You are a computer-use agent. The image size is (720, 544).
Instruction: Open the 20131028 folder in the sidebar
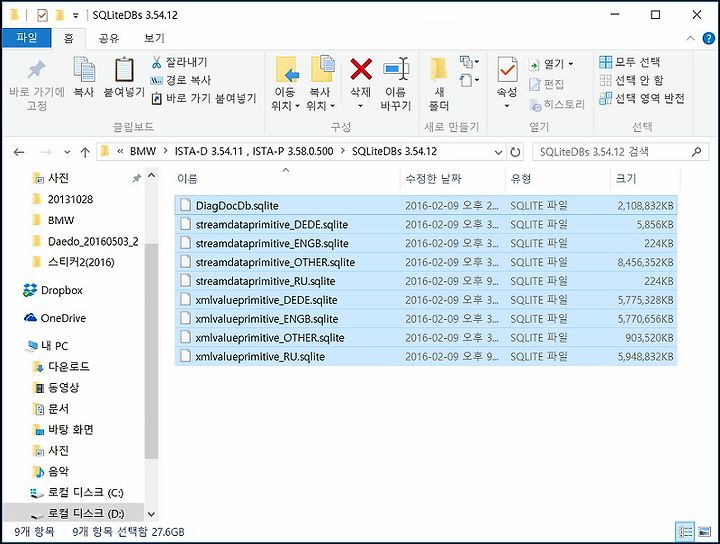[63, 200]
